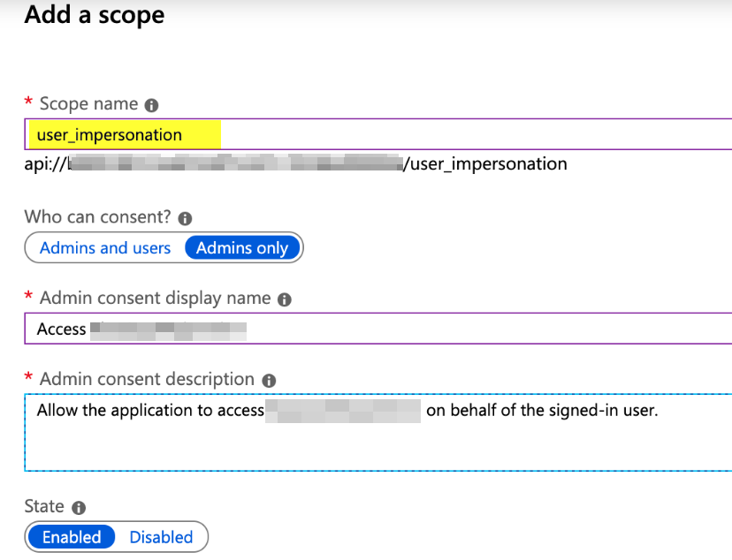The image size is (732, 560).
Task: Click the Scope name label text
Action: [x=88, y=104]
